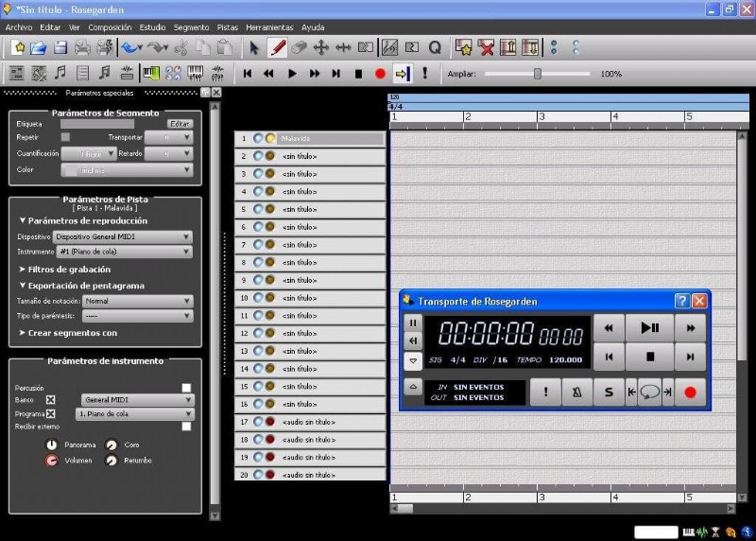Toggle the yellow arrow scroll-to-follow playback icon
The height and width of the screenshot is (541, 756).
click(x=403, y=74)
